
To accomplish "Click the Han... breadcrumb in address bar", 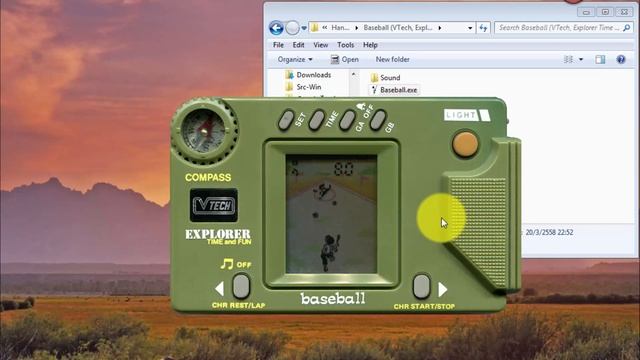I will click(340, 28).
